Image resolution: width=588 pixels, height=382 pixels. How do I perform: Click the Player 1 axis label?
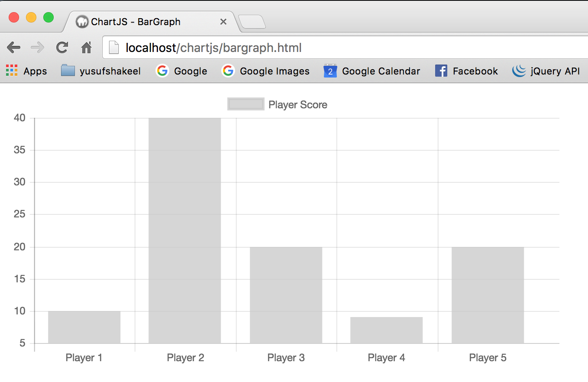[x=84, y=358]
